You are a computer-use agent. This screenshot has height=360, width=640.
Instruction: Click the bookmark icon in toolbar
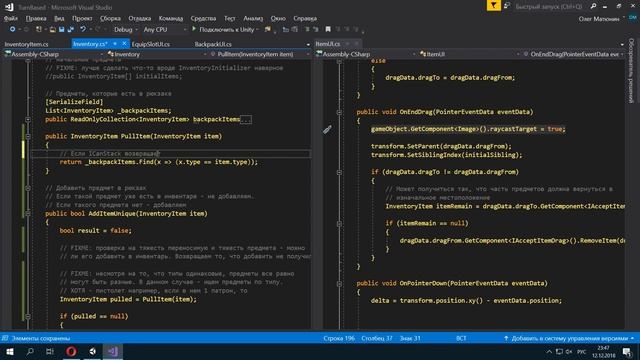click(x=328, y=29)
